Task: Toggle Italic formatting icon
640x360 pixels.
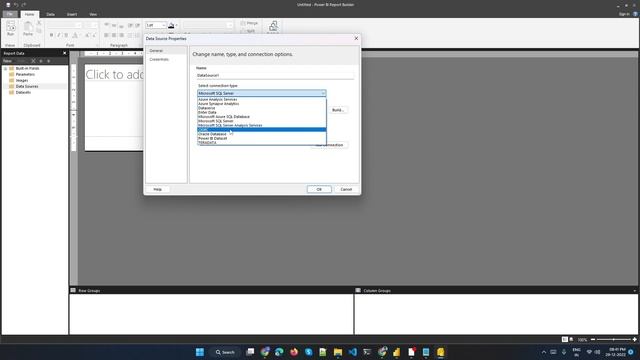Action: [59, 35]
